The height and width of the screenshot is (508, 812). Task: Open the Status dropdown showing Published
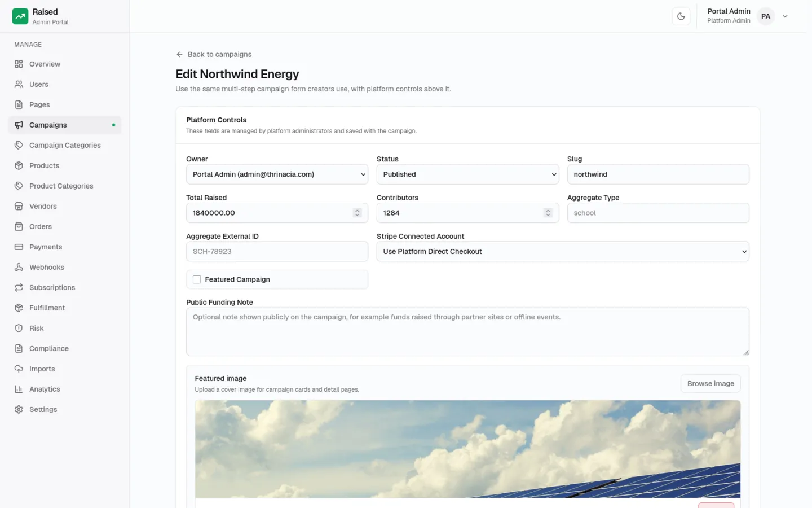click(x=467, y=174)
